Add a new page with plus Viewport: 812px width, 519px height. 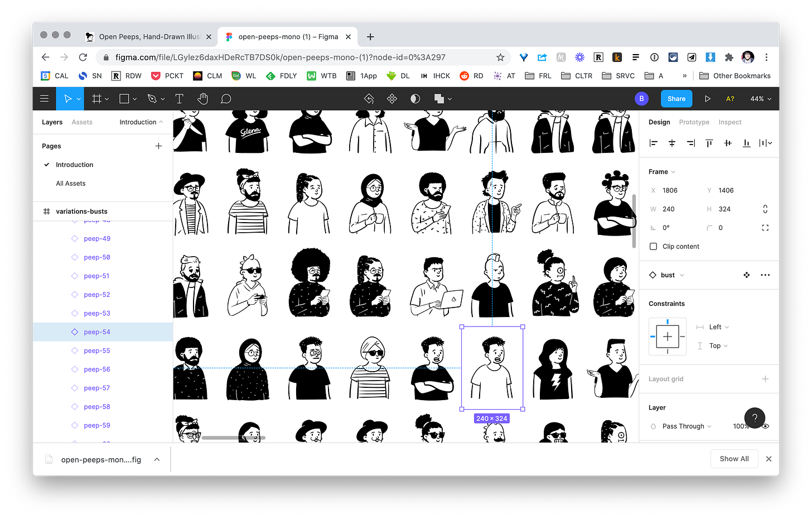pos(158,146)
